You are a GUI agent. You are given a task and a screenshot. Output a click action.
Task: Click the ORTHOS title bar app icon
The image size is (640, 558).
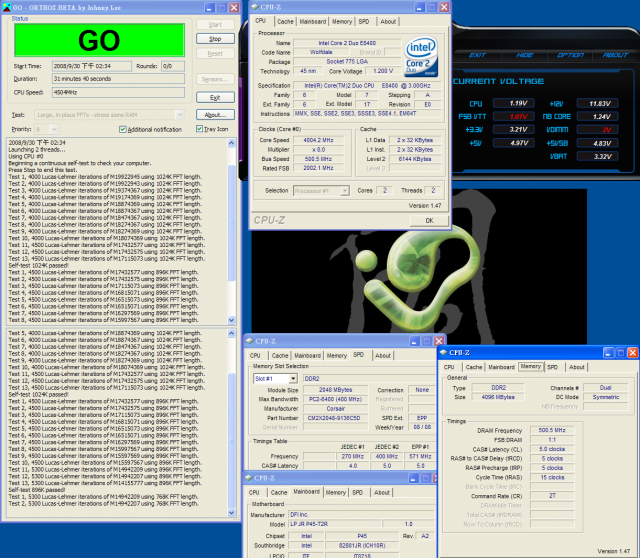tap(7, 7)
